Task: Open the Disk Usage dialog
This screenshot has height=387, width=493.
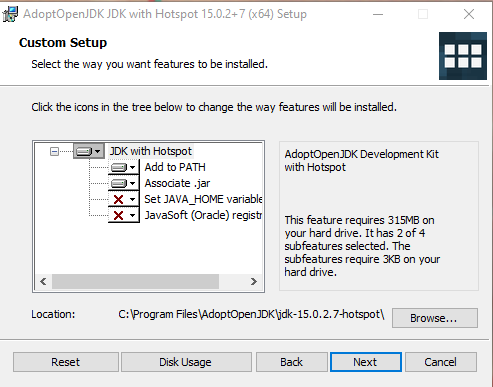Action: (x=186, y=362)
